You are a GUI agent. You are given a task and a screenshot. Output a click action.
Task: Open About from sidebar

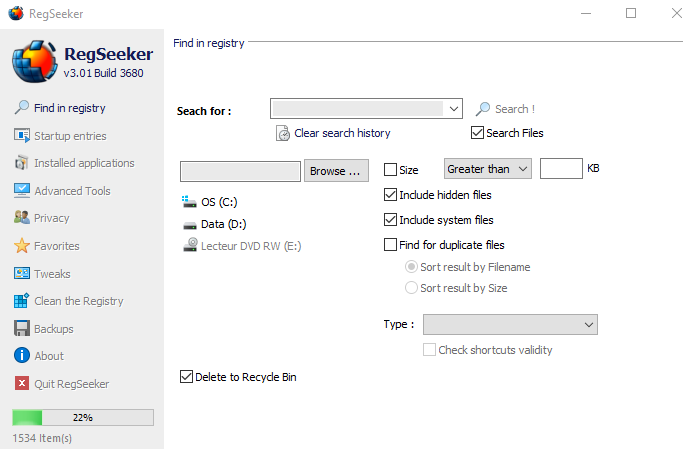[x=49, y=356]
